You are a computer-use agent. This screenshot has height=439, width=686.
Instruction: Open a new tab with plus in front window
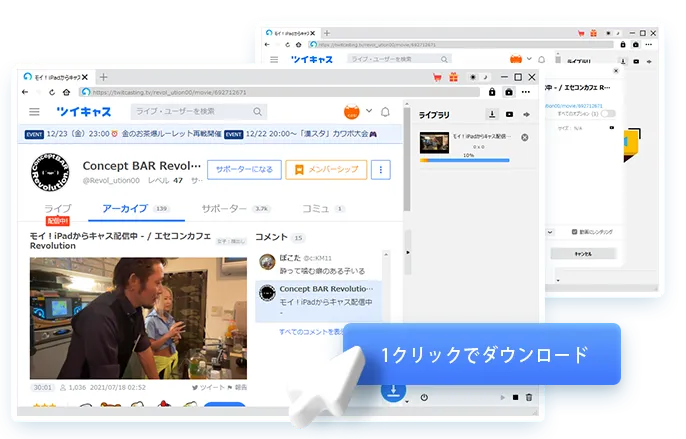click(103, 77)
